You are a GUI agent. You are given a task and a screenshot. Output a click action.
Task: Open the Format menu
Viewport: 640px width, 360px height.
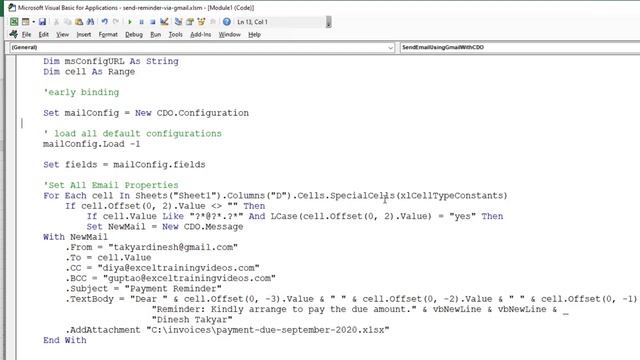coord(108,35)
